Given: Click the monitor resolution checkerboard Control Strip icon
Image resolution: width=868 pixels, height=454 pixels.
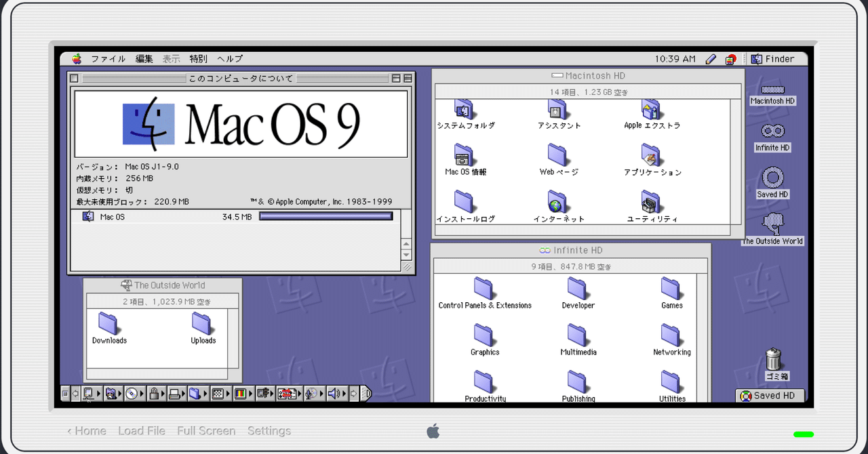Looking at the screenshot, I should [218, 393].
